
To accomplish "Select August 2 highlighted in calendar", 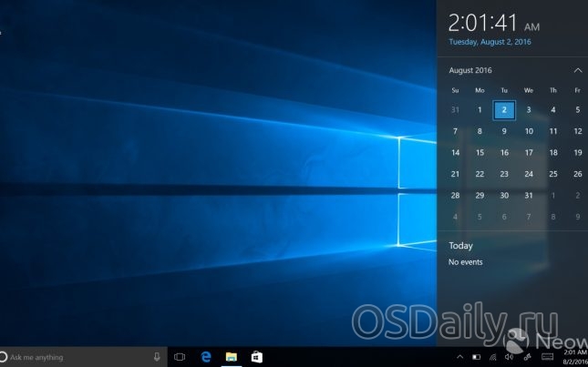I will point(504,110).
